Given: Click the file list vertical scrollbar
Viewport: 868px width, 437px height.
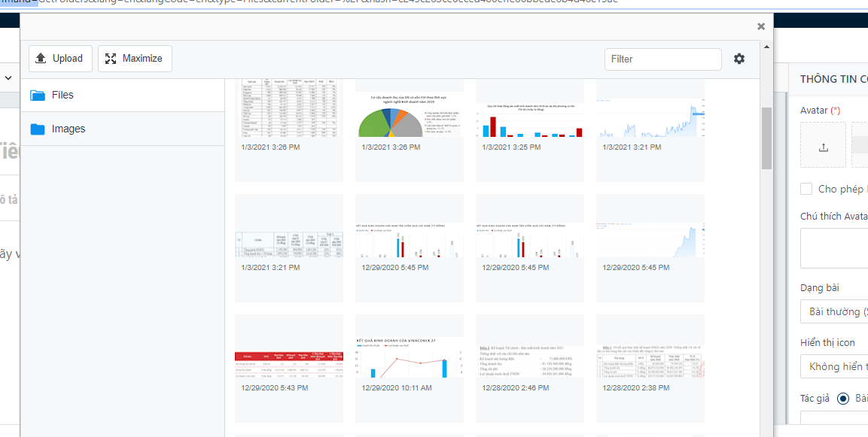Looking at the screenshot, I should pyautogui.click(x=766, y=138).
